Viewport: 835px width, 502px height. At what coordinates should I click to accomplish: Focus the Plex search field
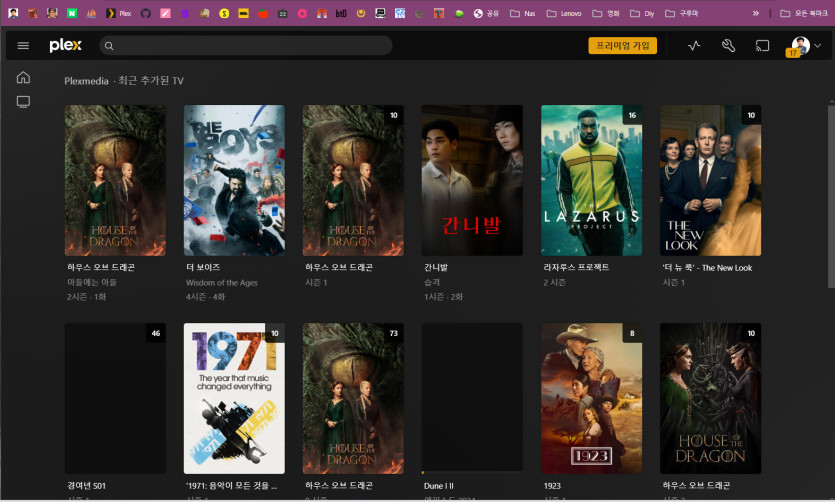pyautogui.click(x=246, y=46)
